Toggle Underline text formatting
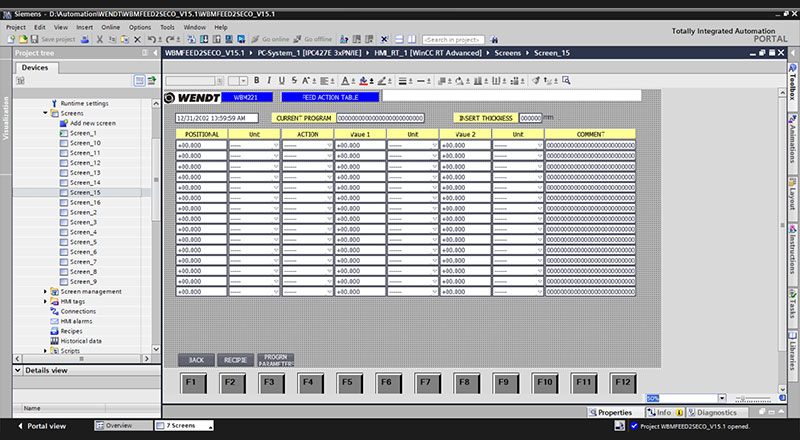The height and width of the screenshot is (440, 800). click(x=282, y=81)
